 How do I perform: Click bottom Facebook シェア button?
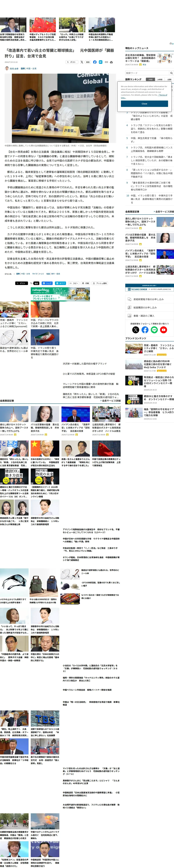tap(47, 283)
